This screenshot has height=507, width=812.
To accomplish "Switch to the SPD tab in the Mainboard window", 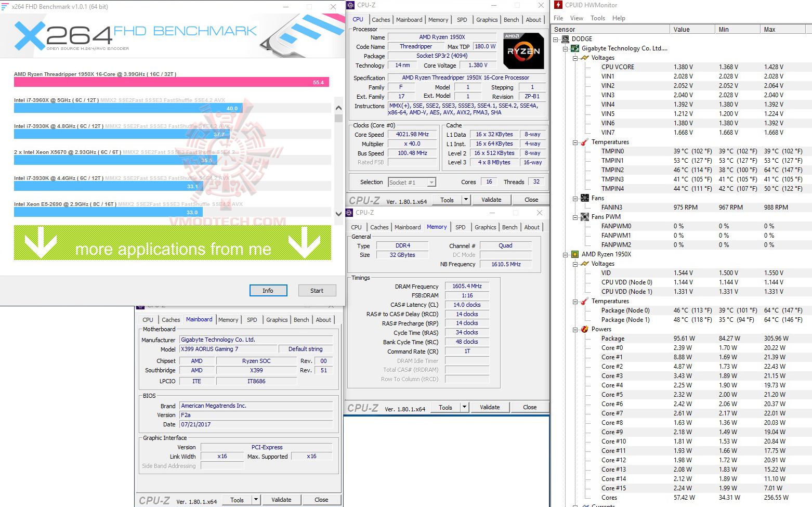I will click(252, 319).
